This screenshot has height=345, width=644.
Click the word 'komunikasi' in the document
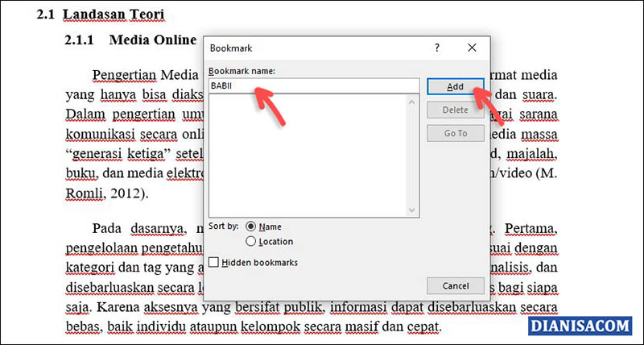(x=100, y=134)
